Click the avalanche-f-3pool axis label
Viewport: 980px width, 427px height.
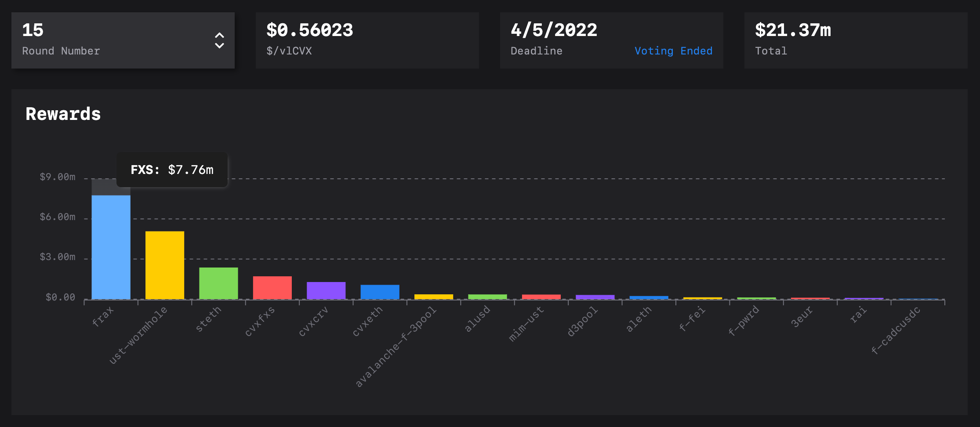point(396,347)
